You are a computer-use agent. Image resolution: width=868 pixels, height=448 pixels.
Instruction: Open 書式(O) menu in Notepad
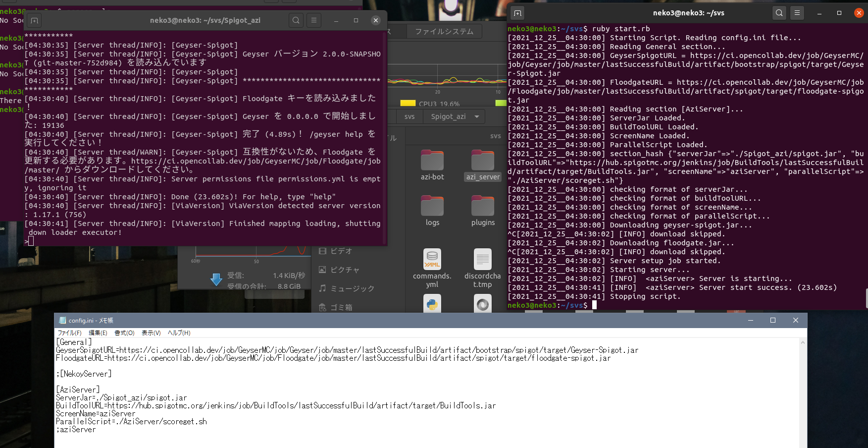pos(124,333)
